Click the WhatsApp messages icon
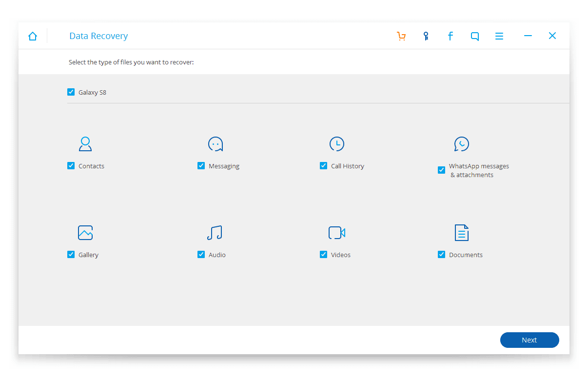Viewport: 588px width, 382px height. [x=461, y=144]
